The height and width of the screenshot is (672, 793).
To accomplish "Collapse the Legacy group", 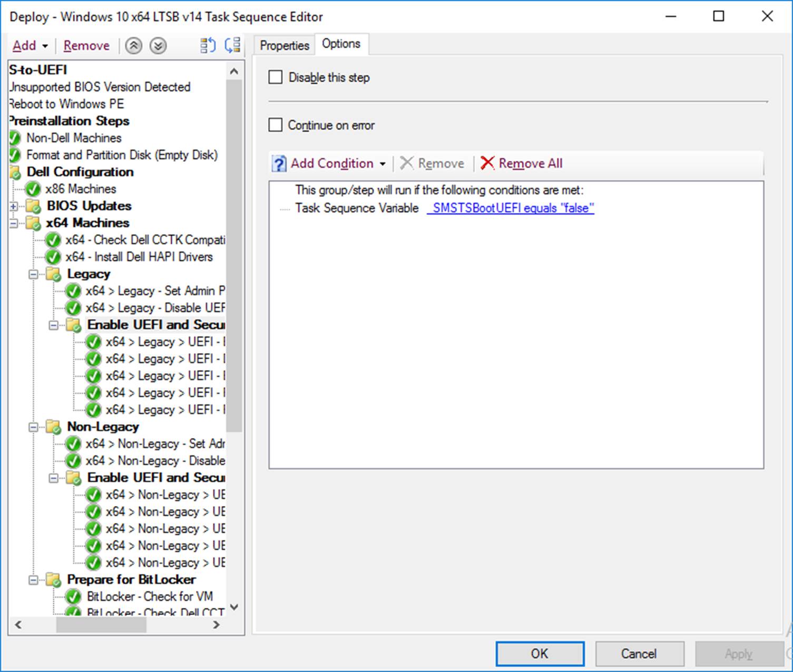I will pyautogui.click(x=34, y=275).
